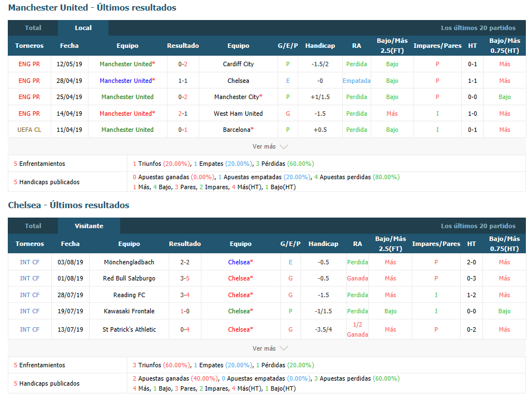Click 'Los últimos 20 partidos' in Manchester United section
The height and width of the screenshot is (399, 532).
pyautogui.click(x=478, y=28)
